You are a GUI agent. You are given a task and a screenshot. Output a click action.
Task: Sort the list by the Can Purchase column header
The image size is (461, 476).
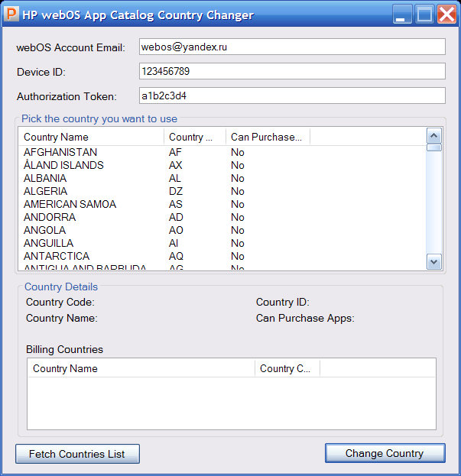[268, 137]
